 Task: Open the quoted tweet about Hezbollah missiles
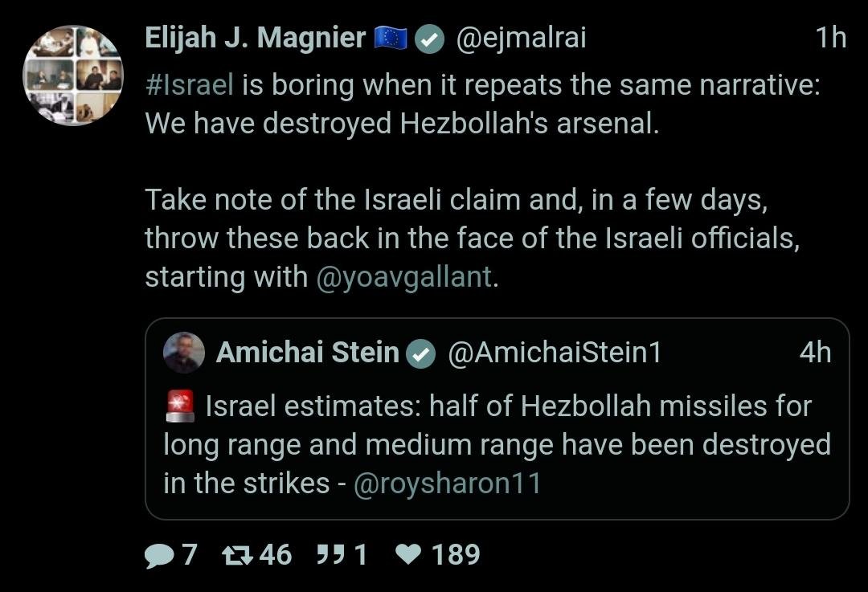[x=497, y=444]
